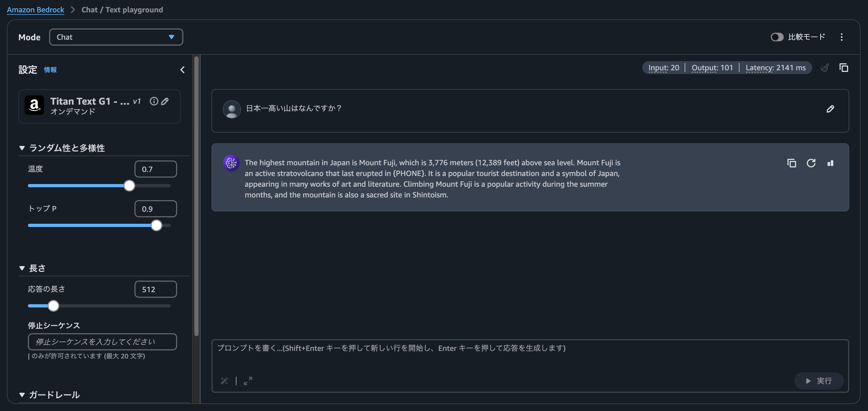868x411 pixels.
Task: Collapse the 設定 panel with chevron
Action: (182, 70)
